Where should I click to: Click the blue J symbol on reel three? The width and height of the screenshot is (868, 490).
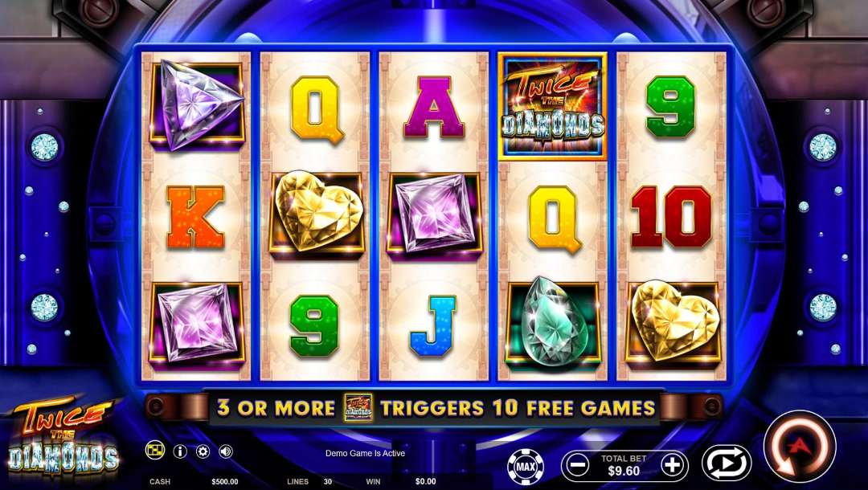click(433, 325)
